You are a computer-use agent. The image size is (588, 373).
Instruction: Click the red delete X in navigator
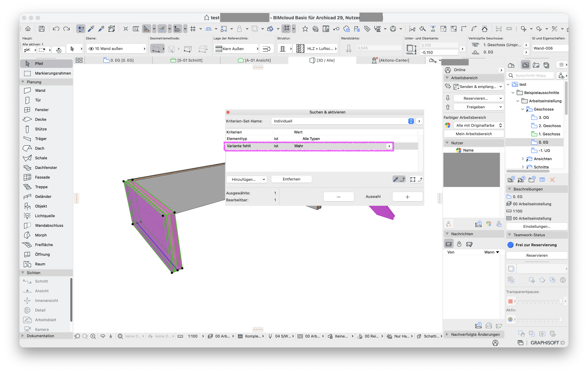pos(552,180)
